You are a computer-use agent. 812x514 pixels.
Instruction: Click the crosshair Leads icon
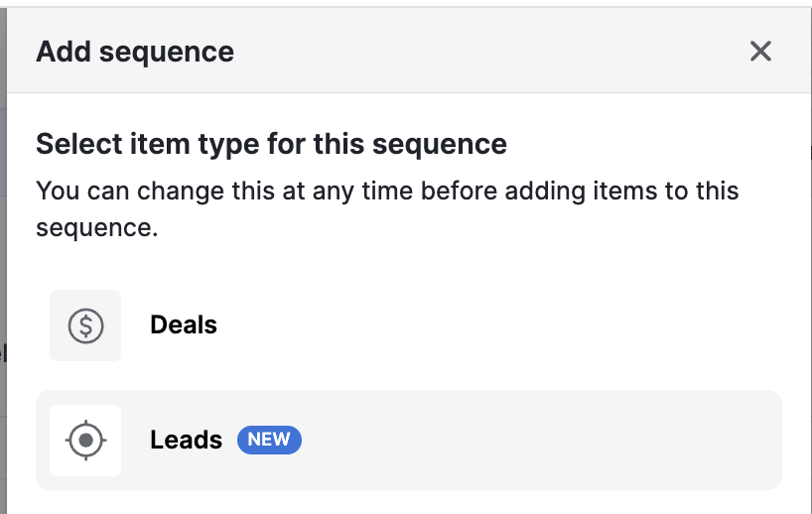(x=85, y=440)
